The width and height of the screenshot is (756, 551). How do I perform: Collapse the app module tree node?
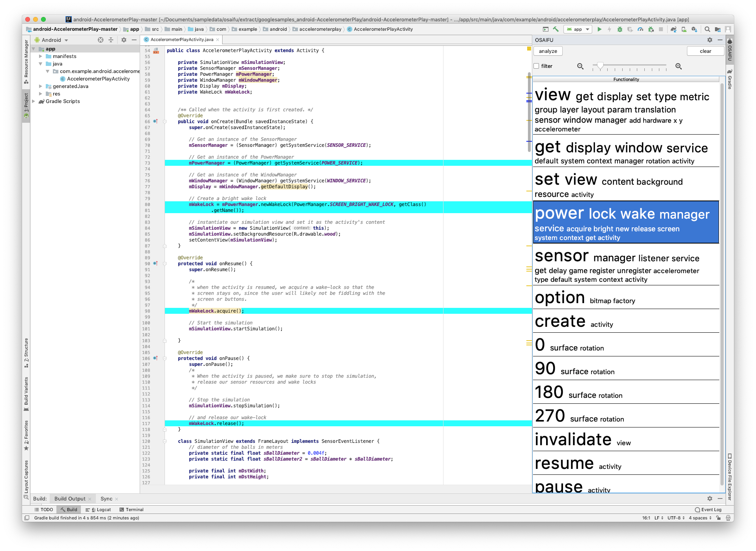click(34, 49)
